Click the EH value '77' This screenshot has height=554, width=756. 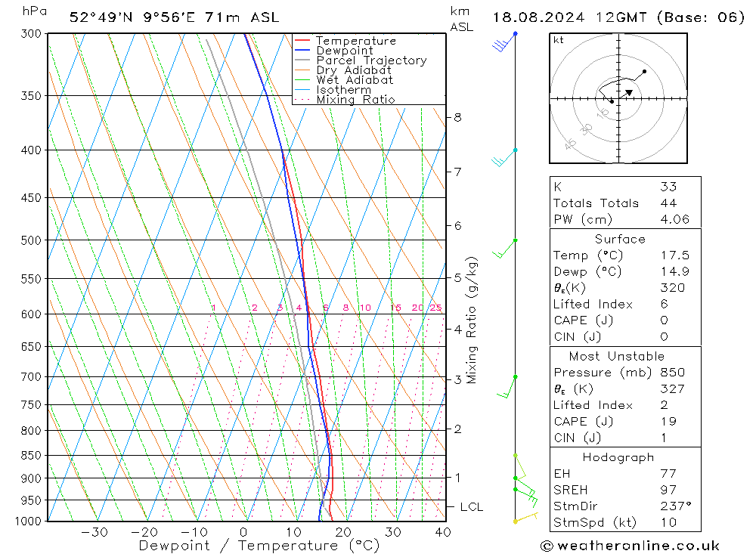(669, 473)
